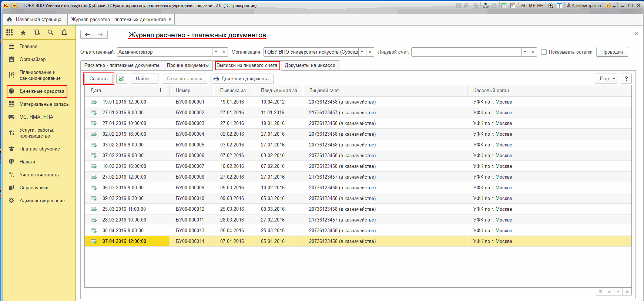The height and width of the screenshot is (301, 644).
Task: Click the Save diskette icon in title bar
Action: tap(458, 6)
